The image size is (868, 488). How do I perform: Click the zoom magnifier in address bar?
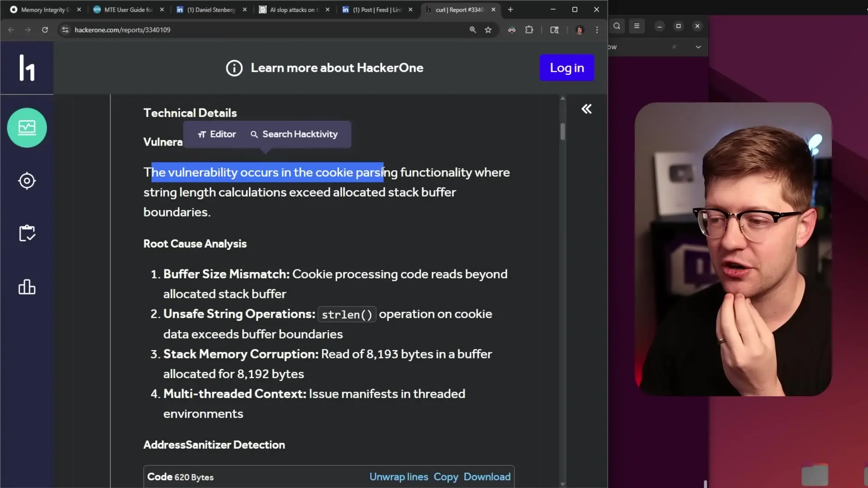click(x=473, y=30)
